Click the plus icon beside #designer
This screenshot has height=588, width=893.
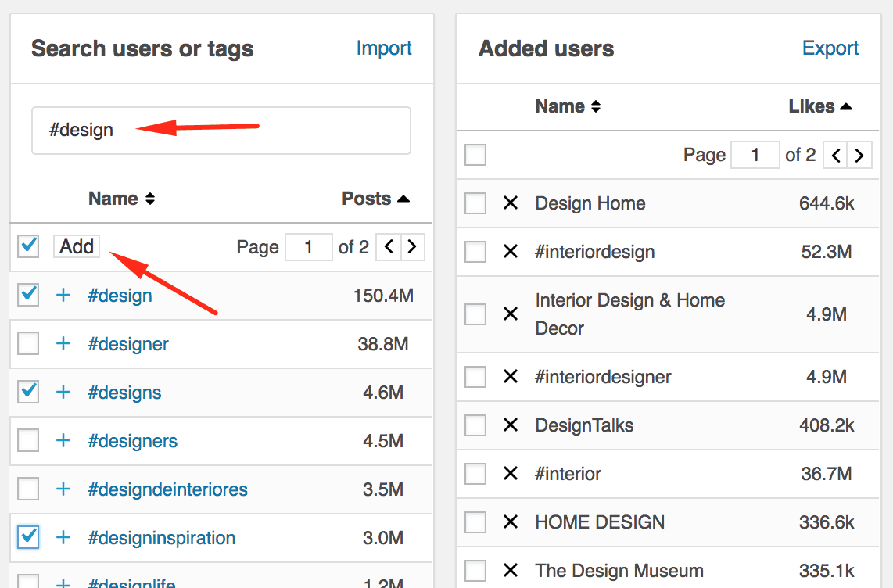click(x=63, y=344)
